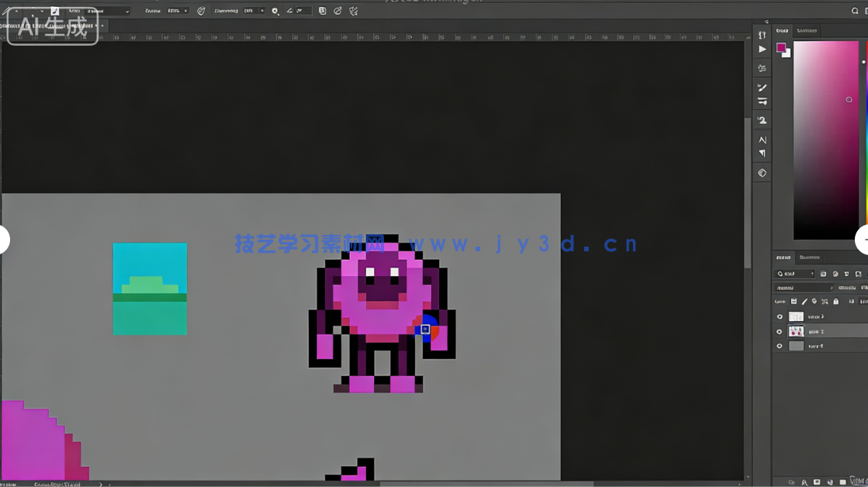Switch to the second tab beside Color panel

807,31
